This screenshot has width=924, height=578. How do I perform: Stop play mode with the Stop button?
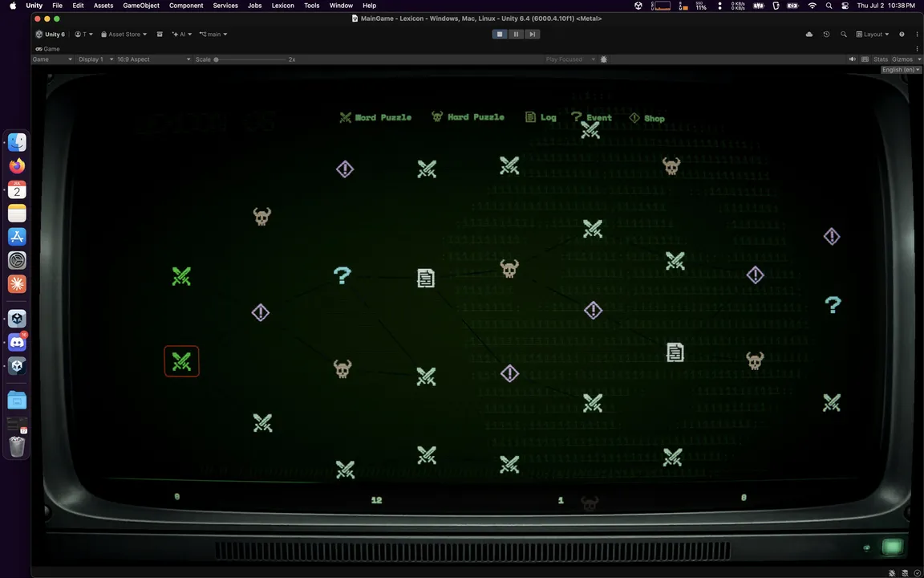(500, 35)
